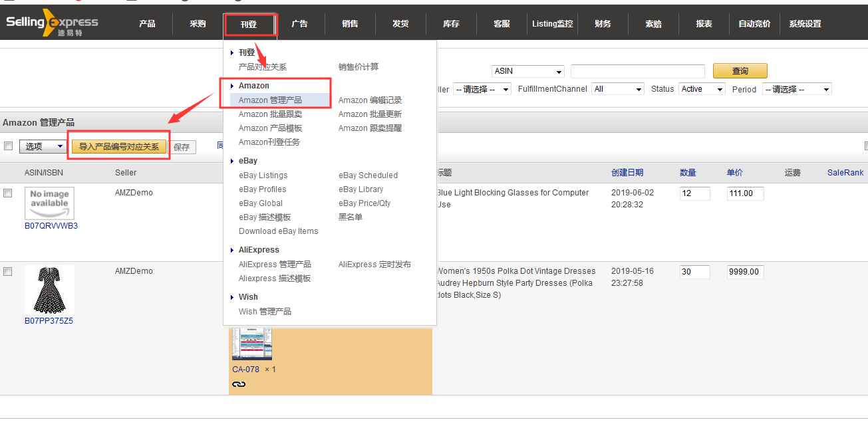Image resolution: width=868 pixels, height=436 pixels.
Task: Open the 销售 top menu
Action: pos(350,24)
